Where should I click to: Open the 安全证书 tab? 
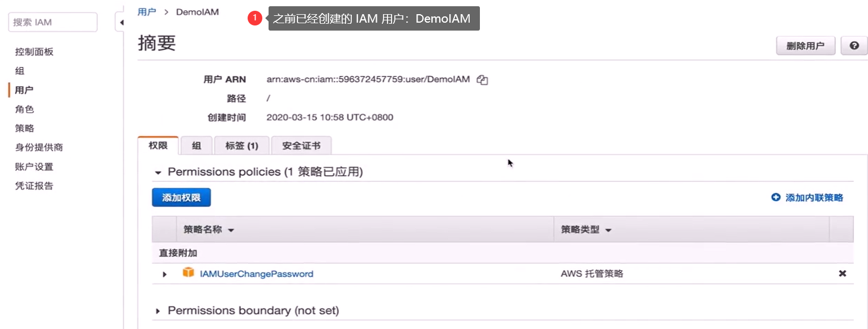tap(301, 146)
